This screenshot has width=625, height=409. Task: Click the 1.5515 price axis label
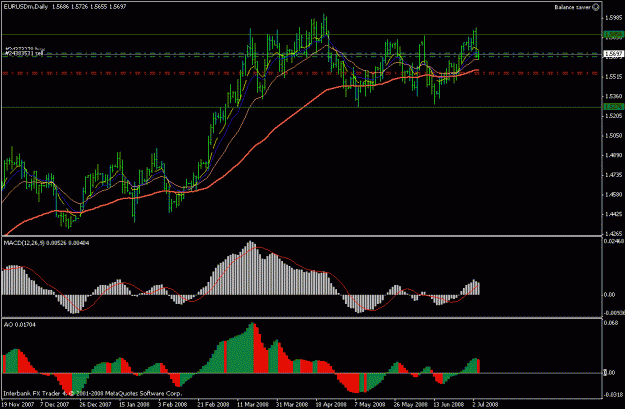[613, 77]
